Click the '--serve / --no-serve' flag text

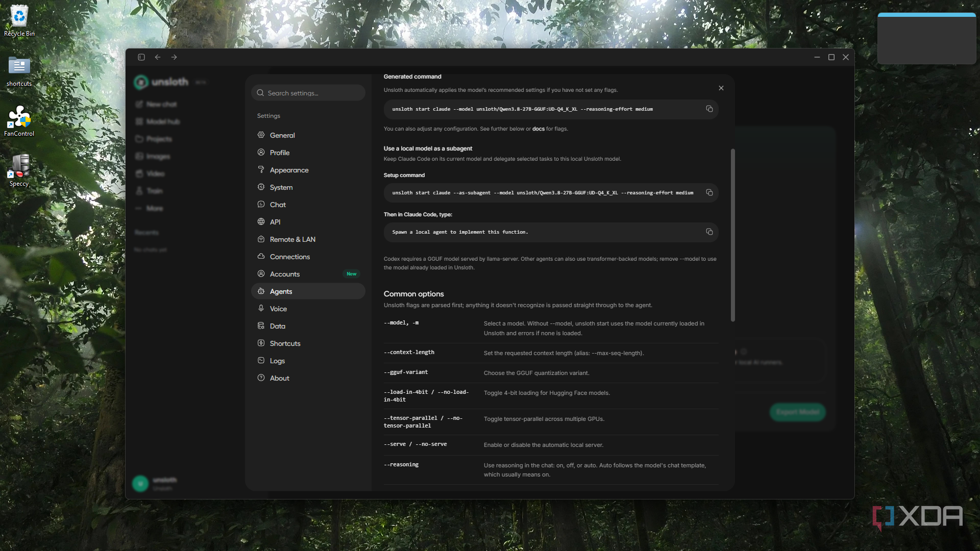pos(415,444)
